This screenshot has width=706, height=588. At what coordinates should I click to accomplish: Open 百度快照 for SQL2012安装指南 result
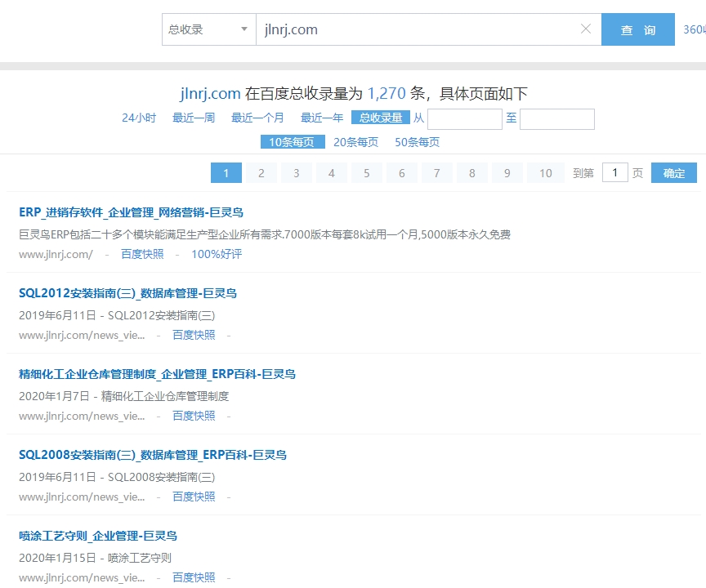[x=194, y=335]
